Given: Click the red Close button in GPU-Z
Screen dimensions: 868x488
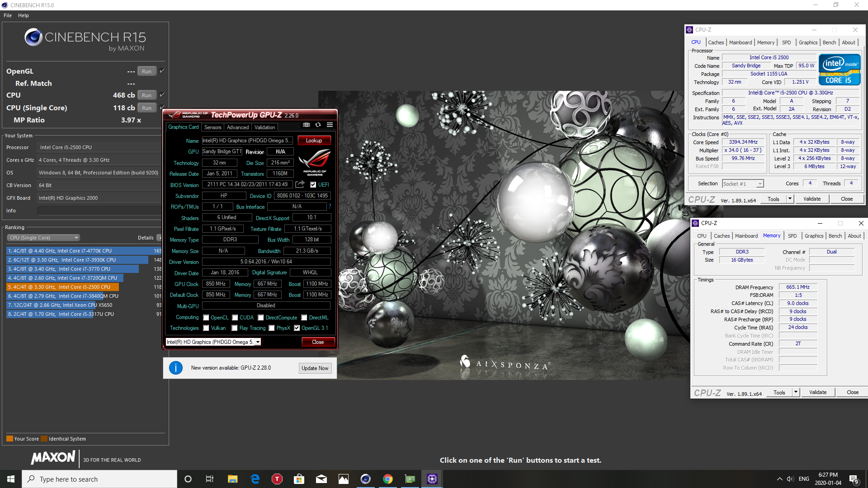Looking at the screenshot, I should [x=318, y=342].
